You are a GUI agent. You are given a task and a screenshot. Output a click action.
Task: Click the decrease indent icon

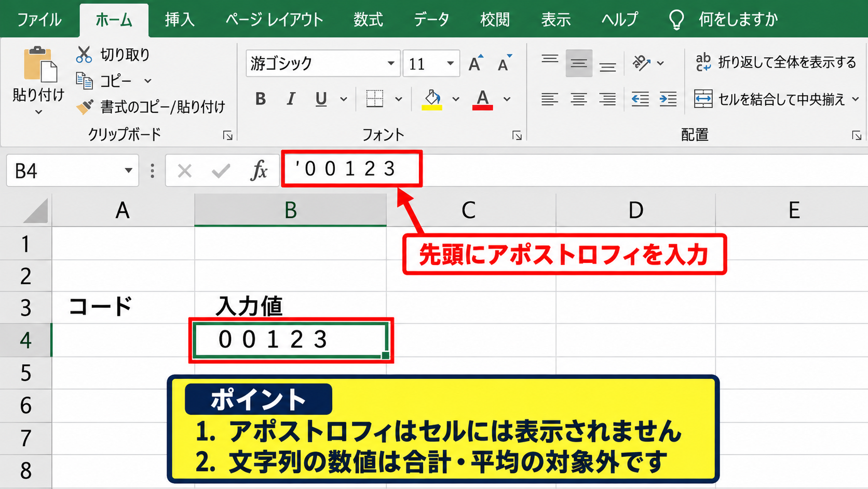coord(640,99)
